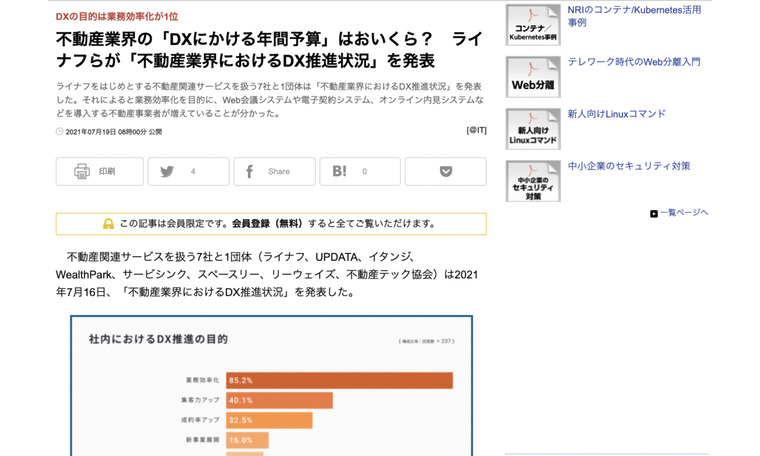Screen dimensions: 760x456
Task: Save article using the Pocket icon
Action: point(446,172)
